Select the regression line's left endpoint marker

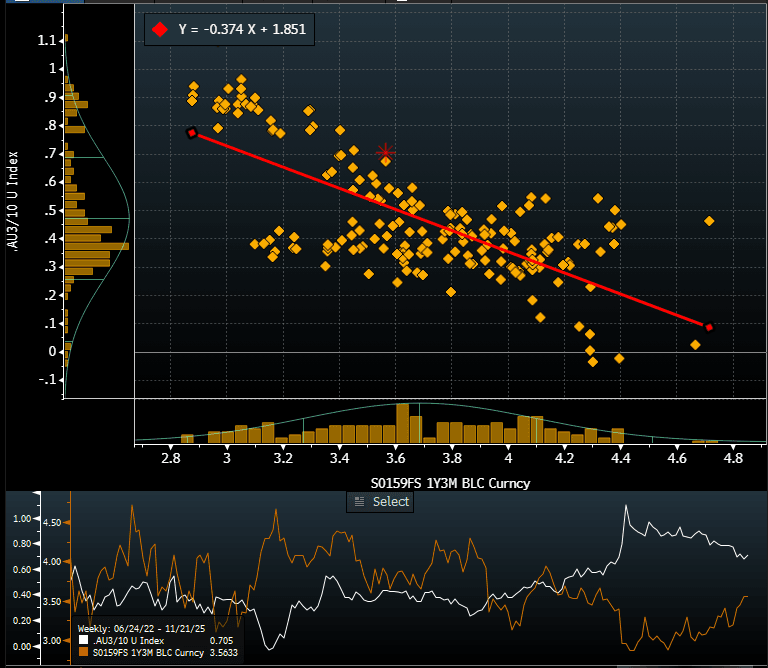pyautogui.click(x=192, y=133)
